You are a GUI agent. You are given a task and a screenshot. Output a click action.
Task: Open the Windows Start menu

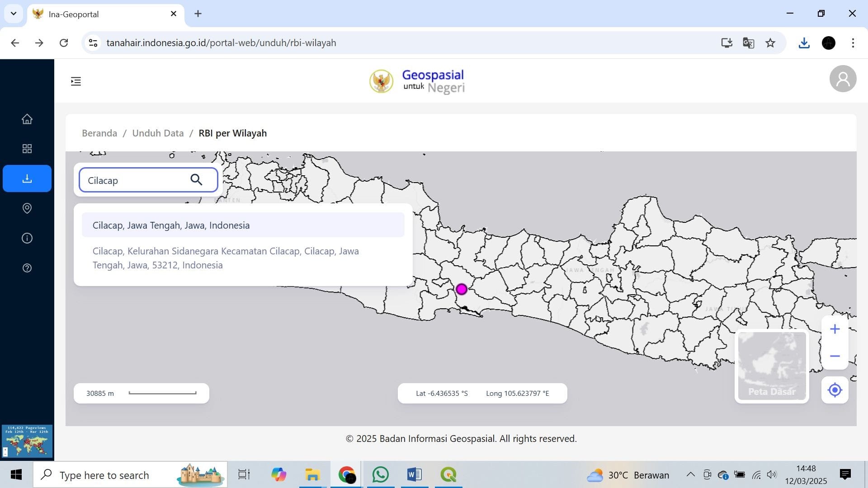(x=16, y=474)
